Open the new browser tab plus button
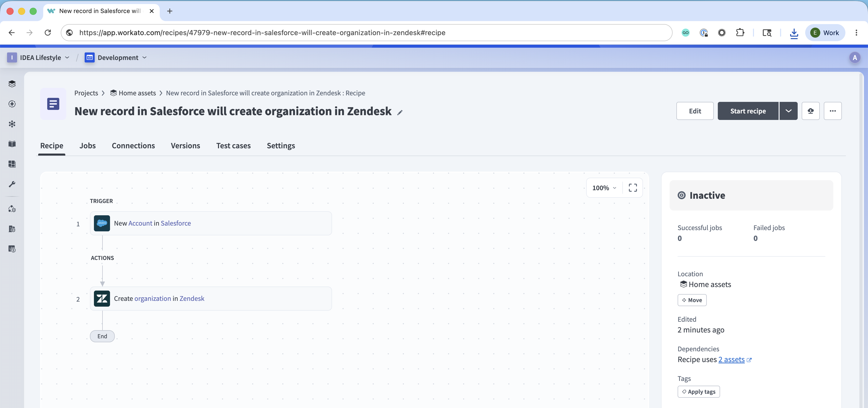The width and height of the screenshot is (868, 408). coord(170,11)
